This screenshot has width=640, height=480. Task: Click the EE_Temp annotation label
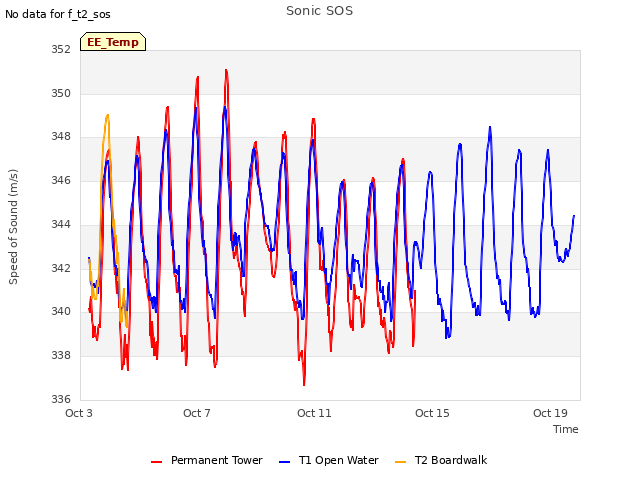click(113, 42)
